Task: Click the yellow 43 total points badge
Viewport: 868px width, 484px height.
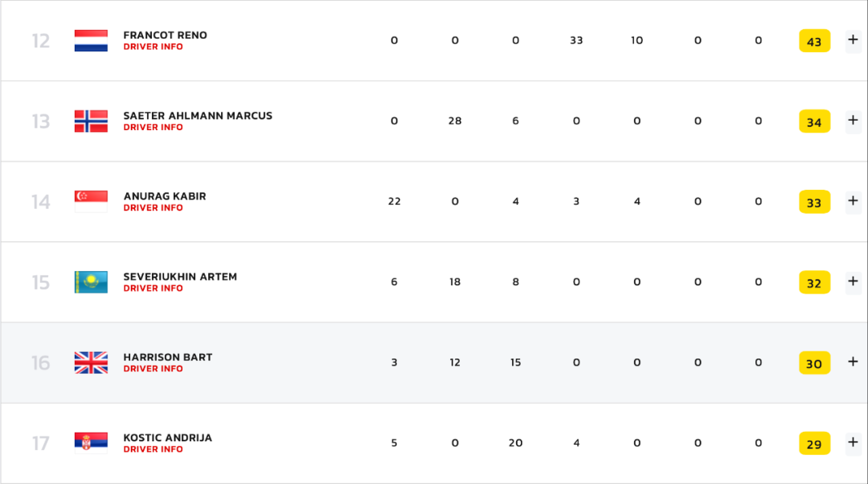Action: (814, 41)
